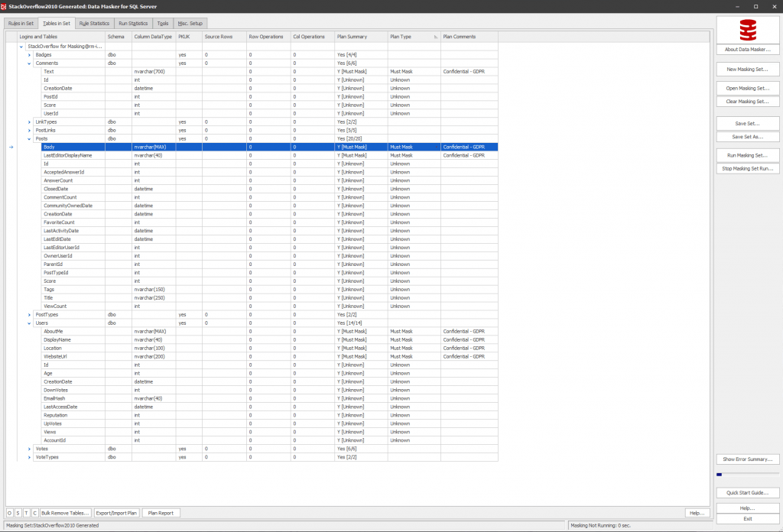This screenshot has width=783, height=532.
Task: Click Stop Masking Set Run button
Action: tap(748, 169)
